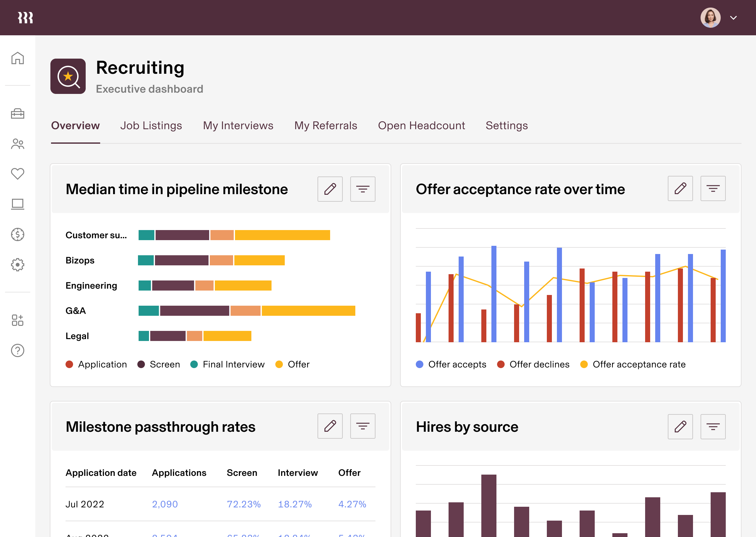Open the people icon in sidebar
This screenshot has width=756, height=537.
coord(18,144)
